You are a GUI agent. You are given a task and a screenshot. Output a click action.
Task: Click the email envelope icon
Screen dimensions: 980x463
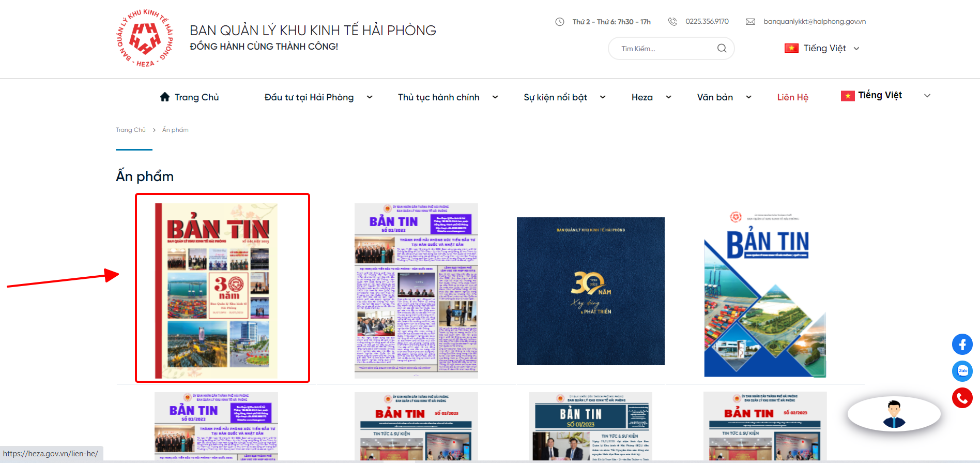750,22
